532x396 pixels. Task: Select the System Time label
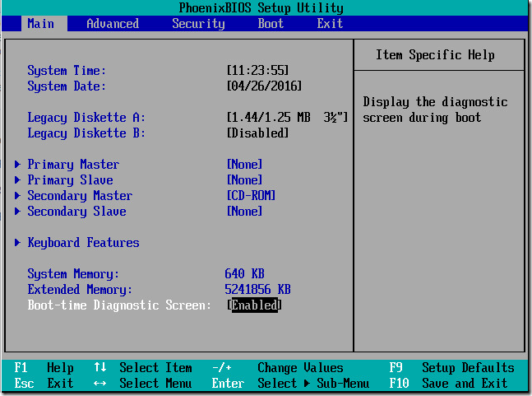click(x=67, y=70)
